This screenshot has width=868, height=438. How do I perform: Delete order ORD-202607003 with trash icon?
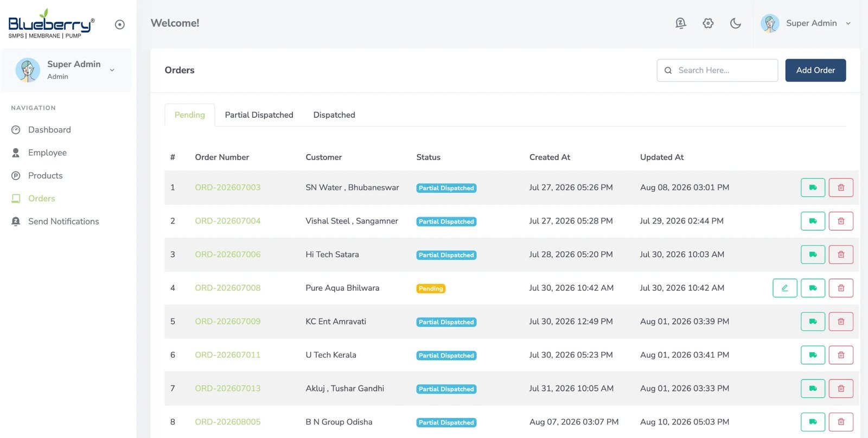click(x=841, y=188)
